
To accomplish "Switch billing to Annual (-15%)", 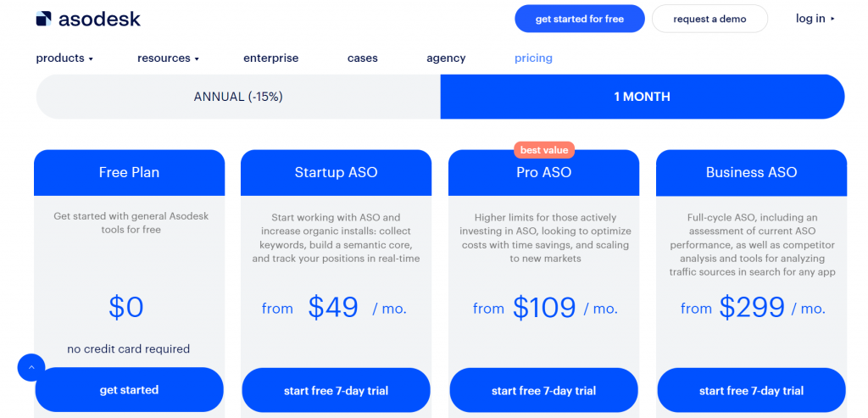I will pyautogui.click(x=238, y=97).
